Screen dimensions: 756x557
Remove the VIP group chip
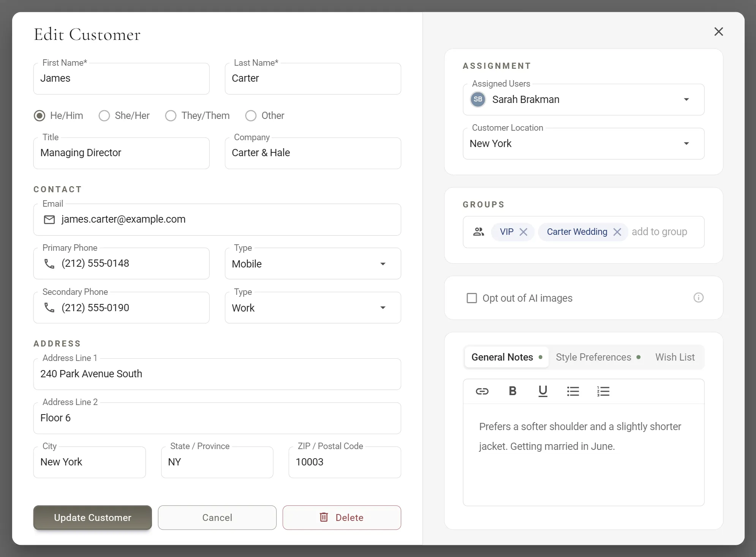(523, 232)
